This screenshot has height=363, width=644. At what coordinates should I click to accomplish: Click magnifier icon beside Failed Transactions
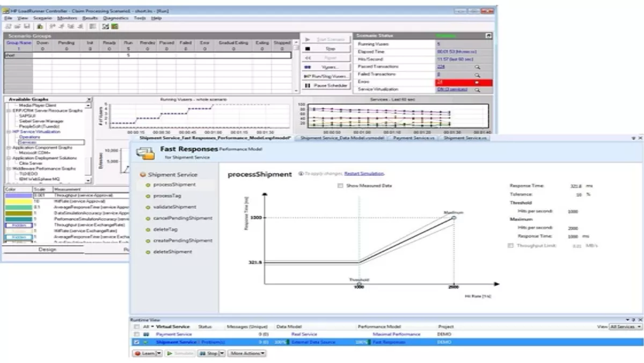click(x=477, y=75)
